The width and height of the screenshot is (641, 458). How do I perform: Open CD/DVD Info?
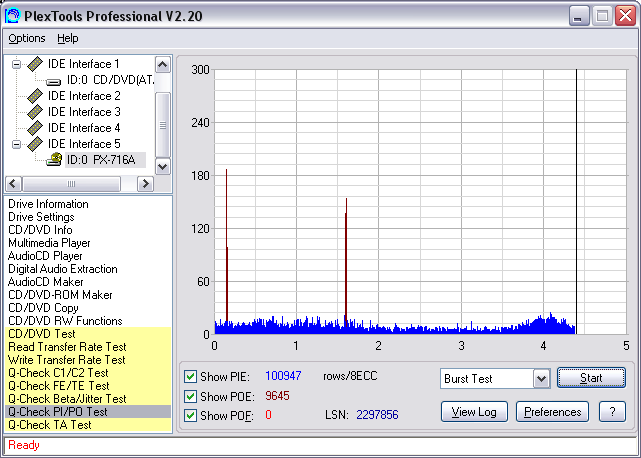[40, 230]
